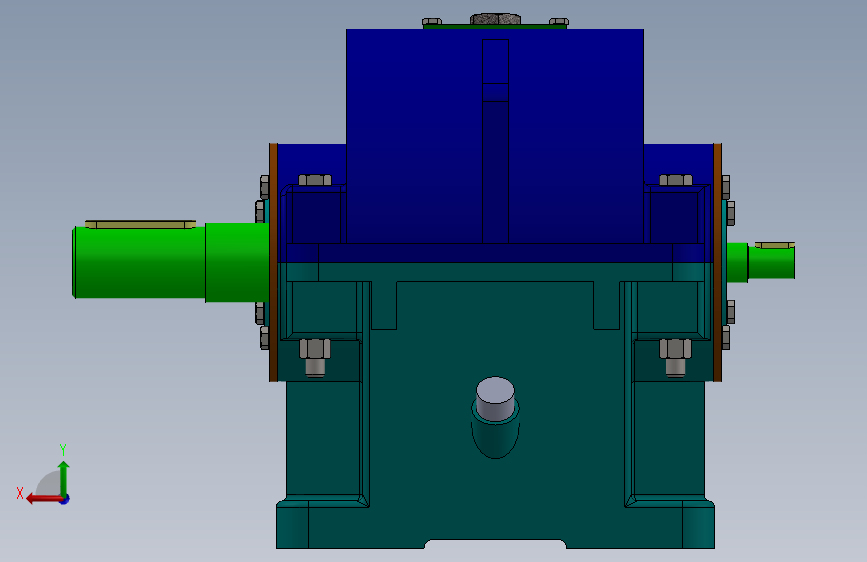
Task: Pick the key on the large left shaft
Action: [x=140, y=224]
